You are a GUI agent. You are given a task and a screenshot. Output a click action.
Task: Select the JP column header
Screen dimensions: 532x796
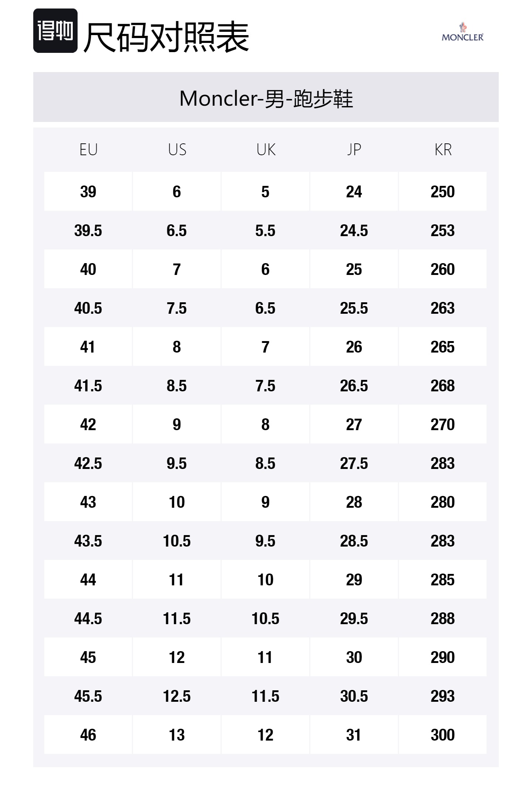354,150
